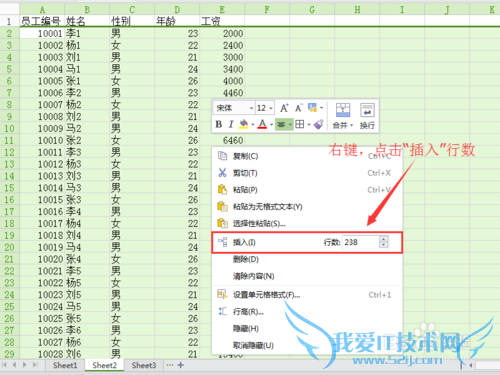The image size is (500, 375).
Task: Click the wrap text (换行) icon
Action: click(367, 110)
